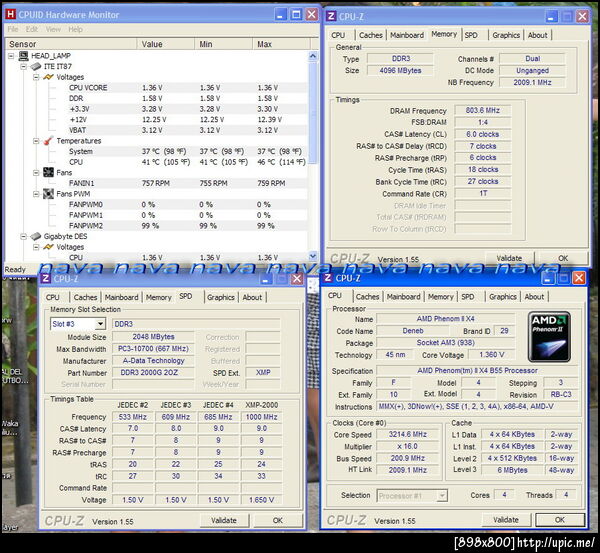The height and width of the screenshot is (553, 600).
Task: Click the Code Name Deneb field
Action: pos(413,331)
